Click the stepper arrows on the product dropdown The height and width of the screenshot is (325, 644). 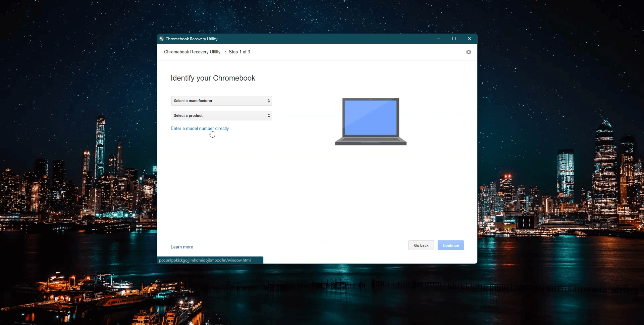[268, 115]
